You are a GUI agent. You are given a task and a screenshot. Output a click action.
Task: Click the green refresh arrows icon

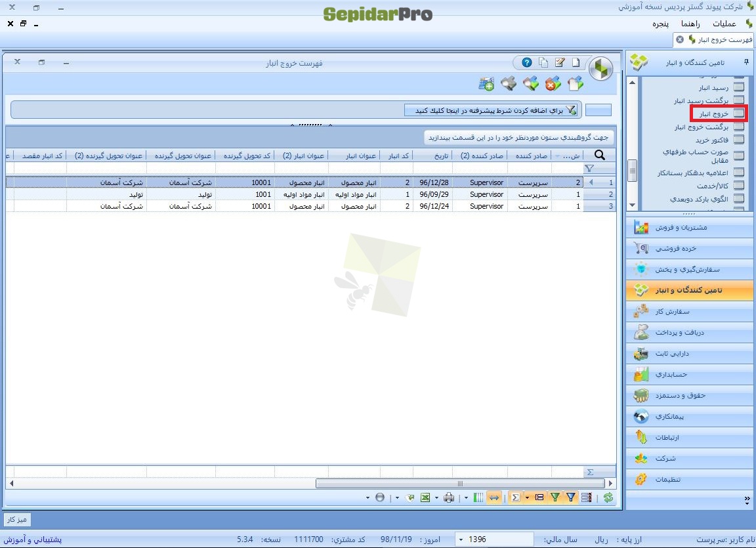pos(608,497)
